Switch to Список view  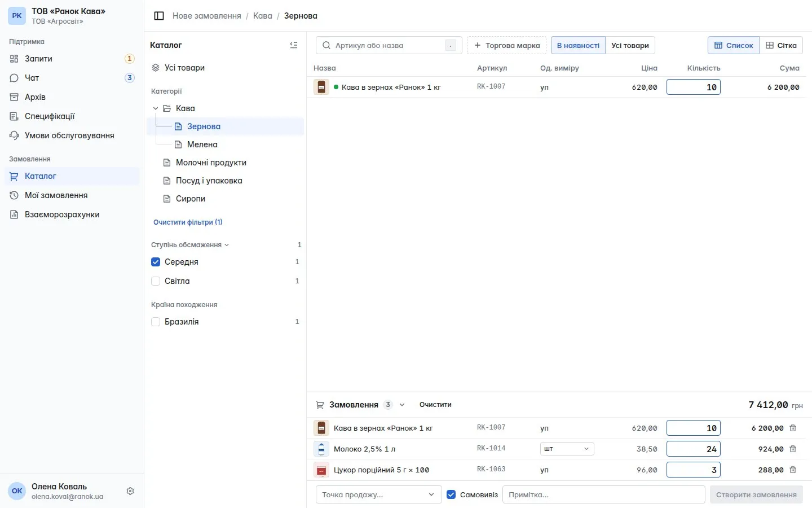(734, 45)
